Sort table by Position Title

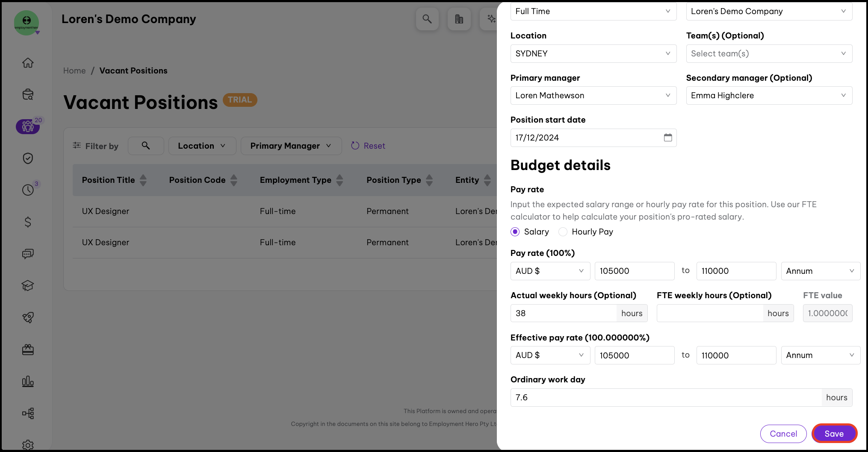click(x=143, y=180)
